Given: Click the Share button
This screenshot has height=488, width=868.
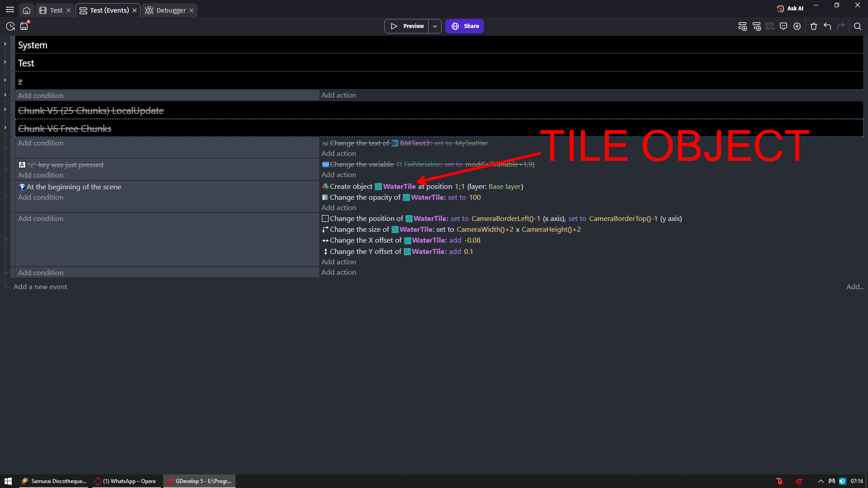Looking at the screenshot, I should 464,26.
